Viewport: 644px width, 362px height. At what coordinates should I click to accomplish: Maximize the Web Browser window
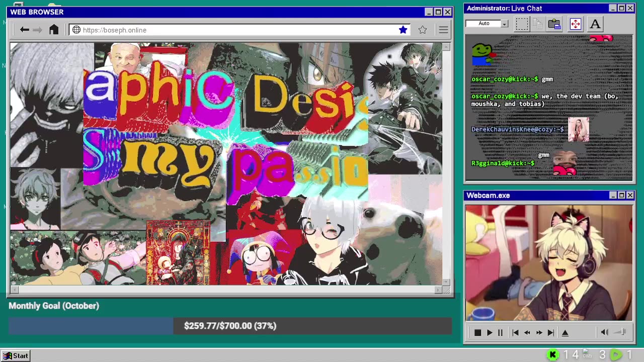pyautogui.click(x=438, y=12)
